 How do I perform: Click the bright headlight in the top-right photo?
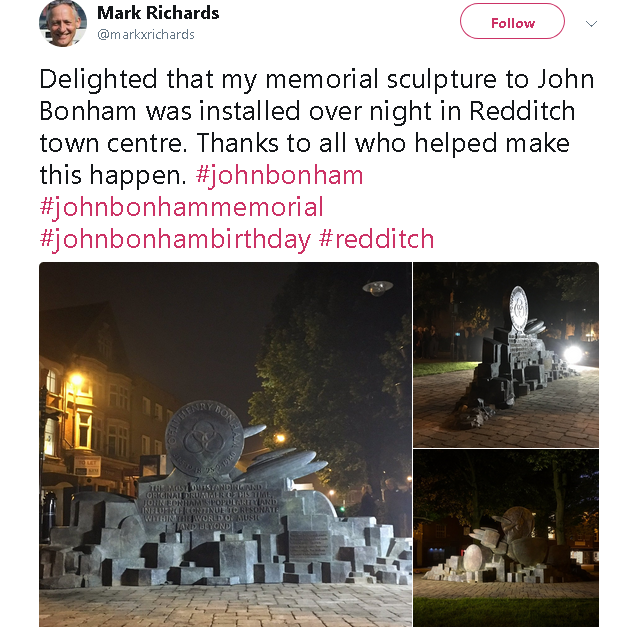click(x=573, y=354)
